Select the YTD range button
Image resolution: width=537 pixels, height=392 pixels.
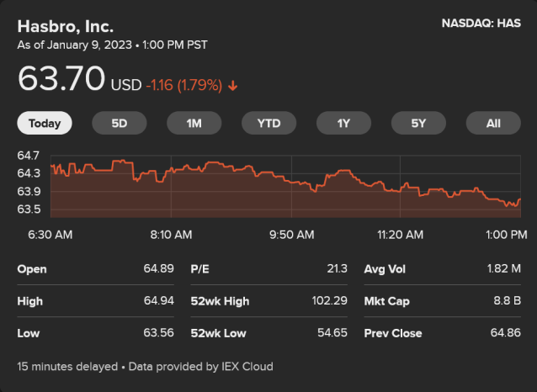point(268,123)
